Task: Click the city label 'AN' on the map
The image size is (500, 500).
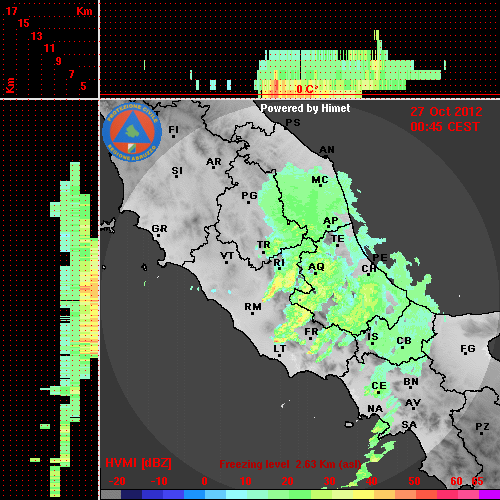Action: 327,150
